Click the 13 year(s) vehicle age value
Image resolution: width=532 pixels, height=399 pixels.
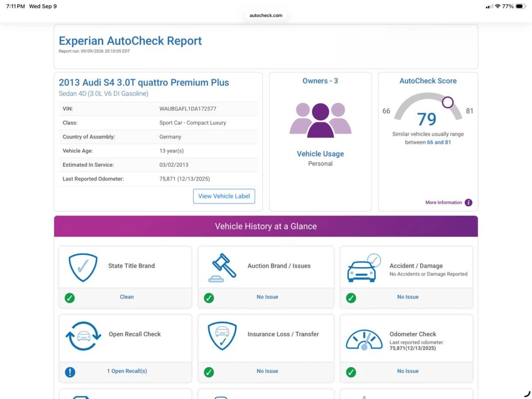(x=172, y=151)
